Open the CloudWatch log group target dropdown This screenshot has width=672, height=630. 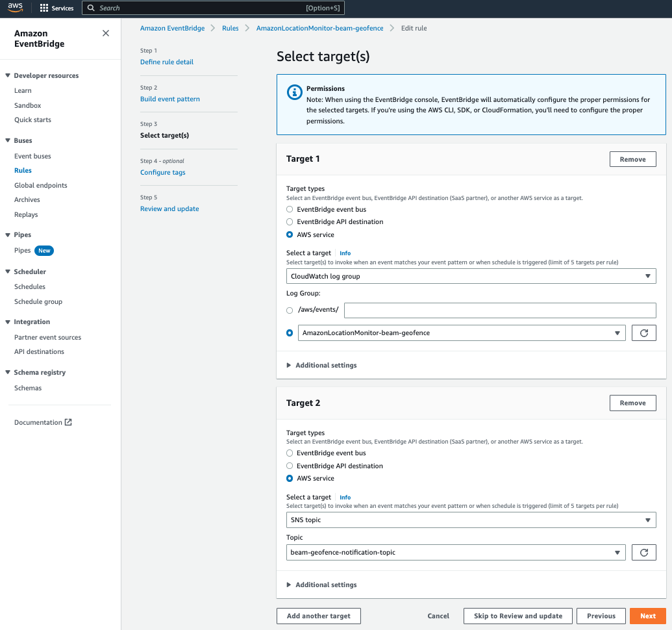(471, 275)
